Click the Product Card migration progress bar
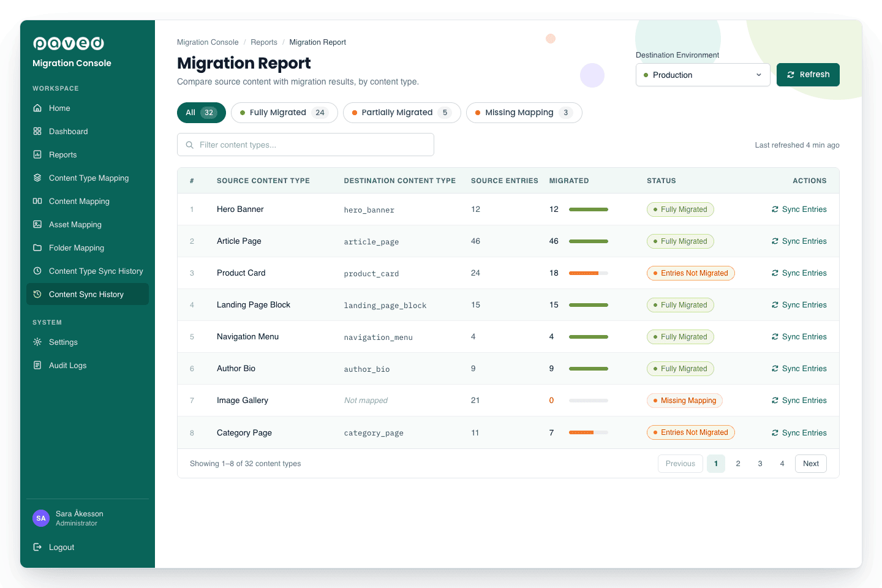Image resolution: width=882 pixels, height=588 pixels. tap(589, 273)
